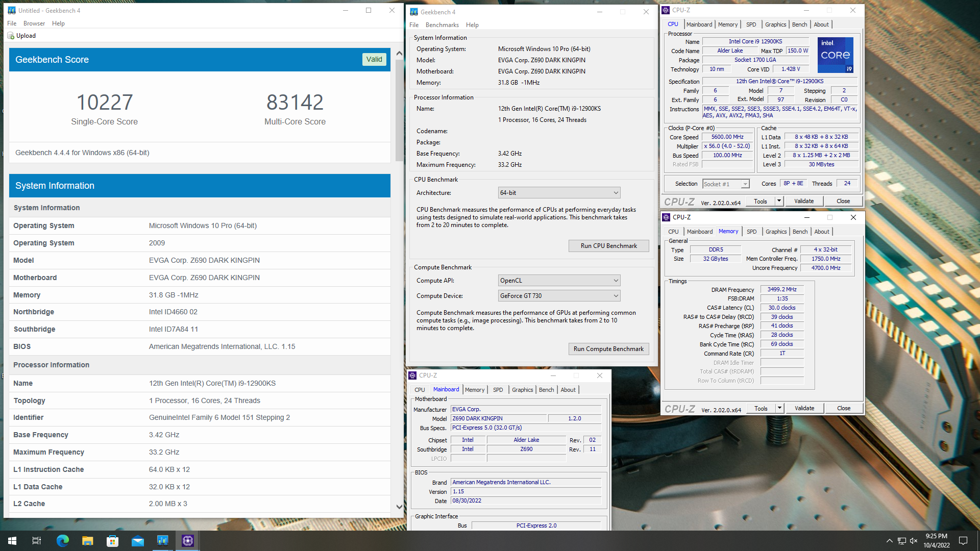Open the Architecture 64-bit dropdown
Screen dimensions: 980x551
point(559,192)
